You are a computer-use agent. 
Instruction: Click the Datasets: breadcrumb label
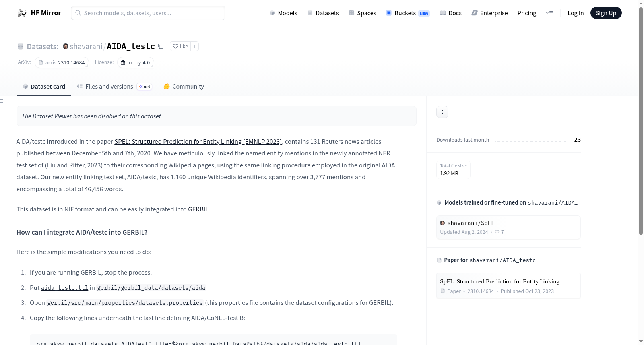click(x=43, y=47)
